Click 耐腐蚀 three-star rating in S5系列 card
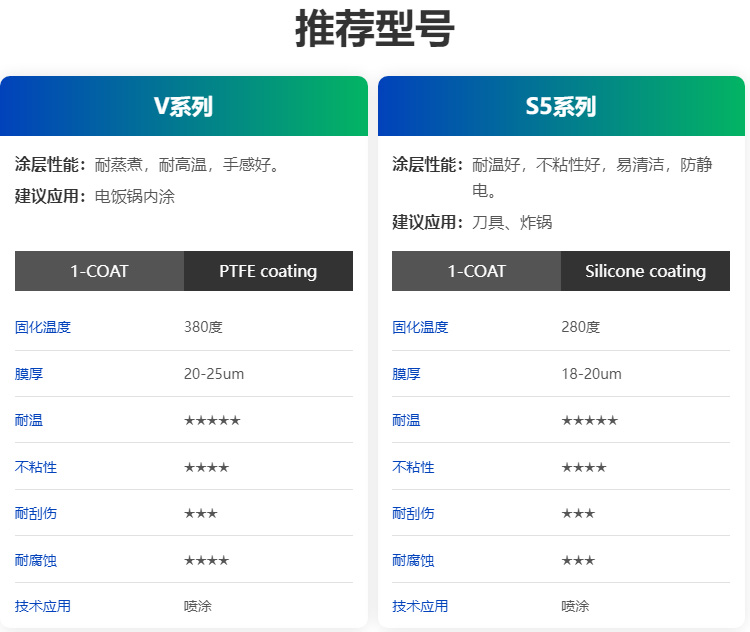The height and width of the screenshot is (632, 750). pyautogui.click(x=578, y=560)
